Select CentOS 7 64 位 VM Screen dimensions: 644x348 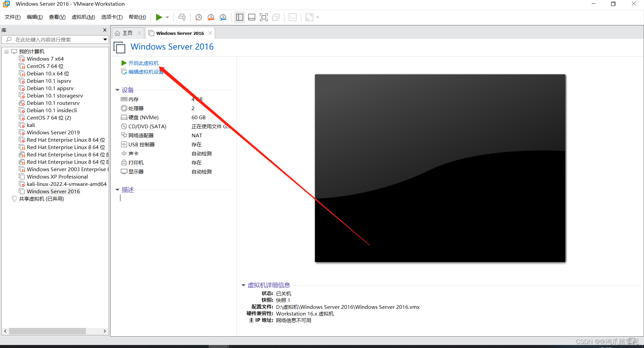tap(45, 66)
